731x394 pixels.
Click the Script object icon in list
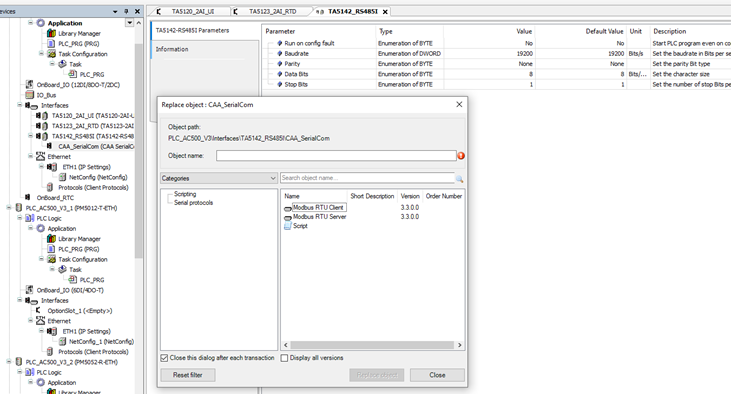pos(288,226)
